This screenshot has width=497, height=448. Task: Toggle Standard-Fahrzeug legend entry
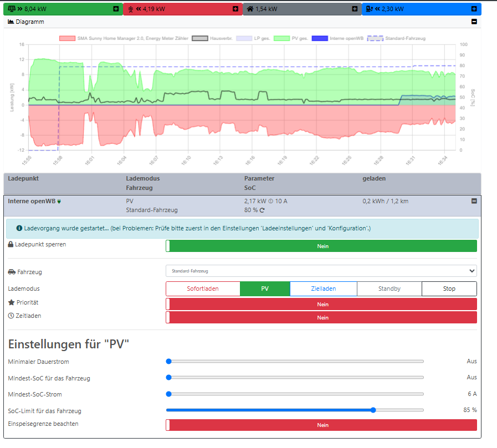[x=396, y=38]
